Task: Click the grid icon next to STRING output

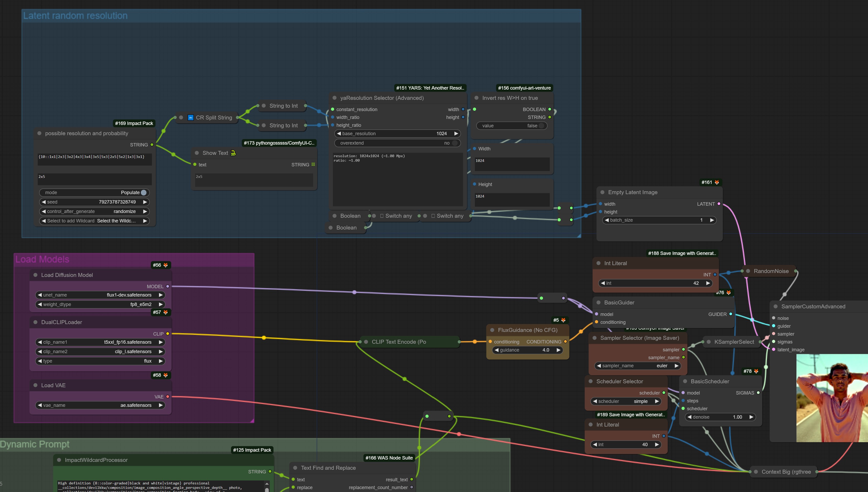Action: point(313,165)
